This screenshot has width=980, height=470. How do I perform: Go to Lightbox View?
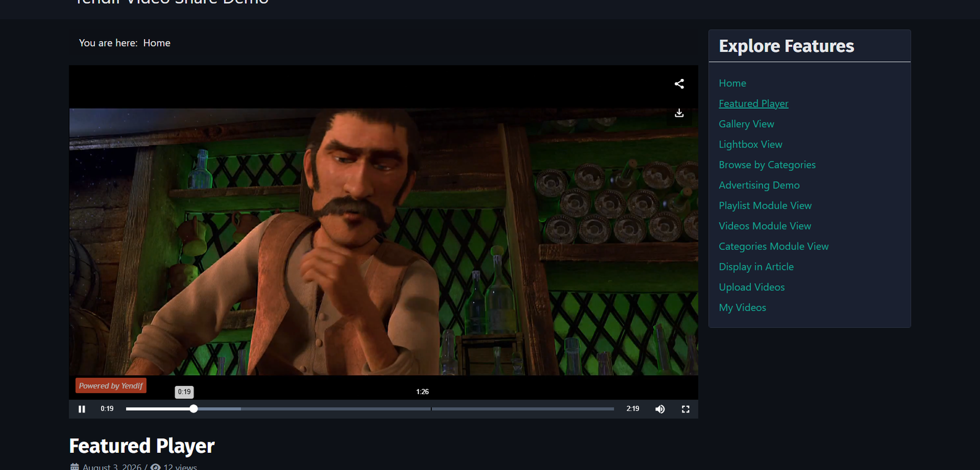pyautogui.click(x=751, y=144)
